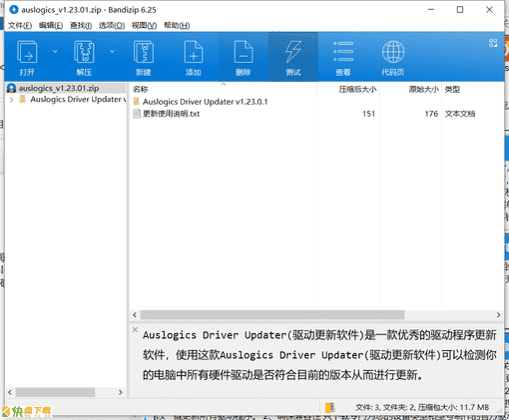The image size is (509, 420).
Task: Click the Extract (解压) toolbar icon
Action: 84,52
